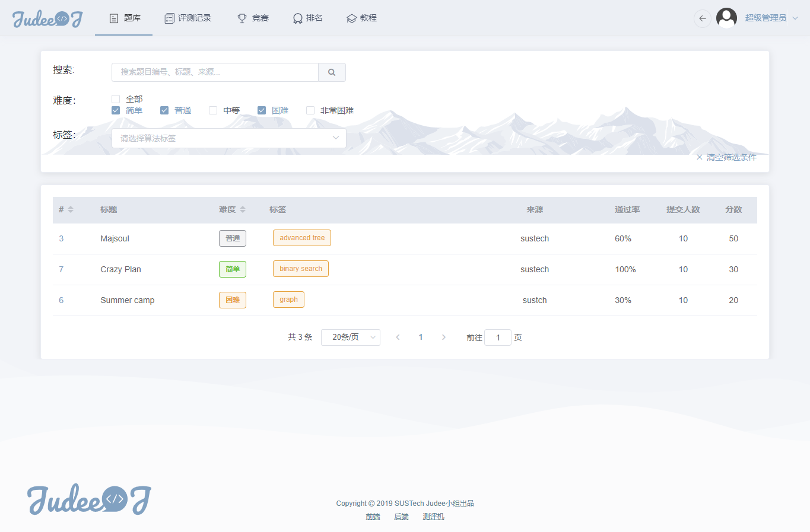Click the back arrow near the avatar
The image size is (810, 532).
click(702, 18)
